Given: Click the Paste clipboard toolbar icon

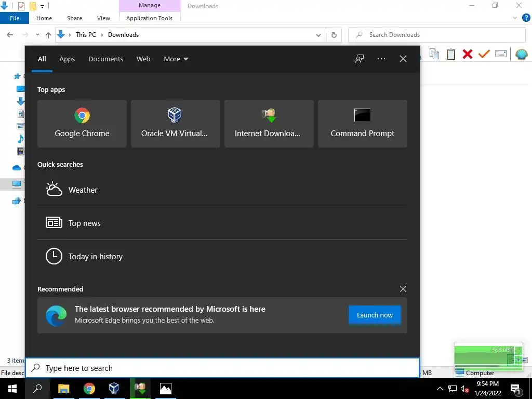Looking at the screenshot, I should 451,54.
